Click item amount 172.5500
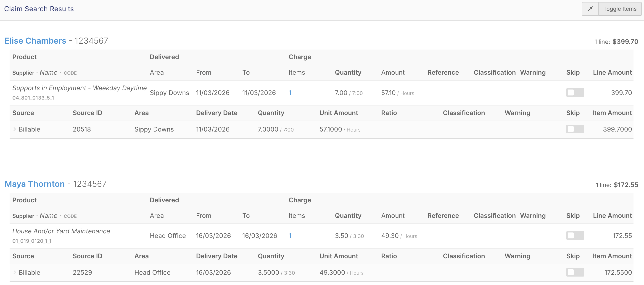This screenshot has width=644, height=285. [618, 272]
